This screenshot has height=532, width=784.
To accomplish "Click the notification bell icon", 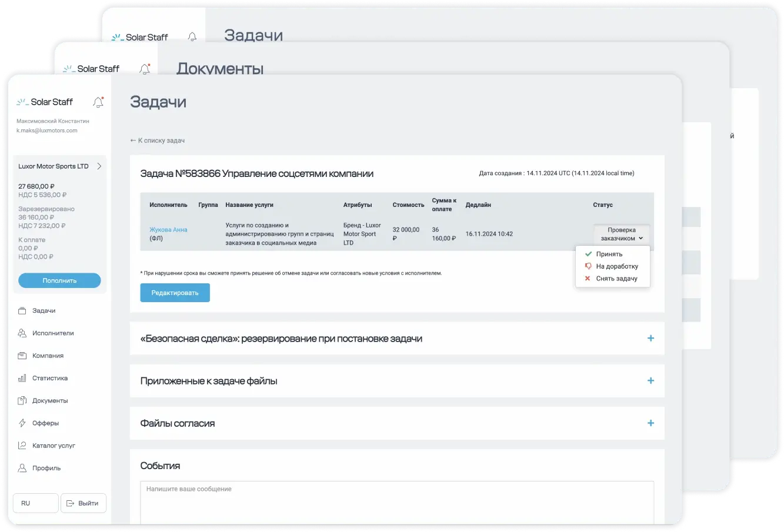I will (98, 102).
